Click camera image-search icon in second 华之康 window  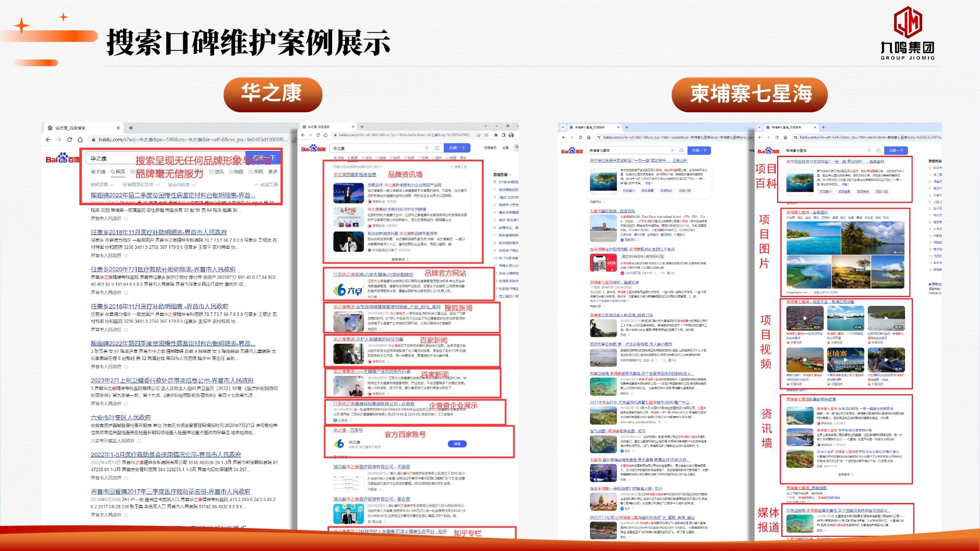click(x=437, y=148)
